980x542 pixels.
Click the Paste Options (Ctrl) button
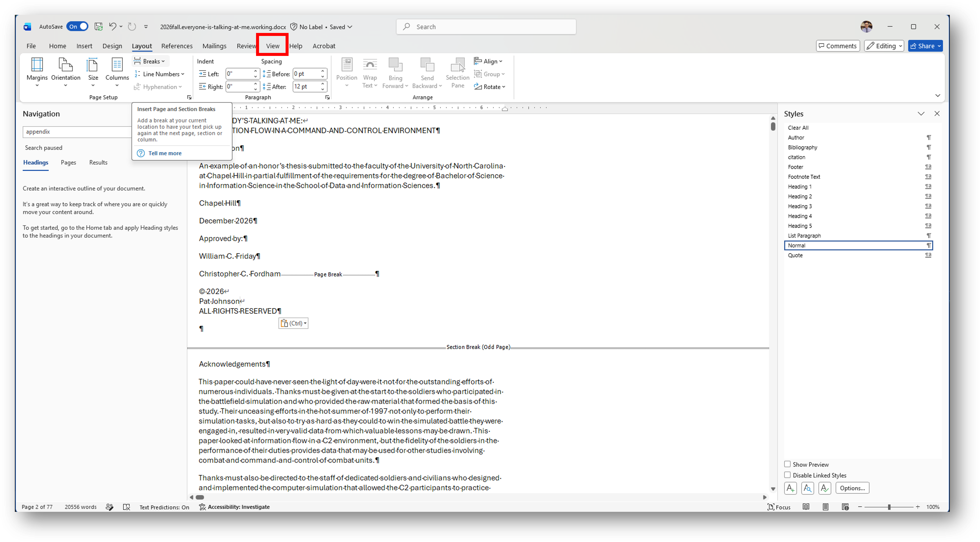pyautogui.click(x=293, y=323)
